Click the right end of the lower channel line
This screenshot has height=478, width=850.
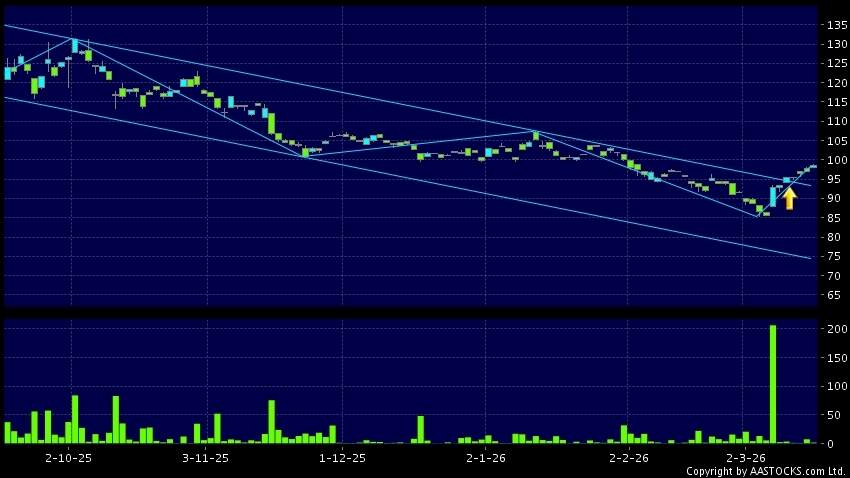809,258
